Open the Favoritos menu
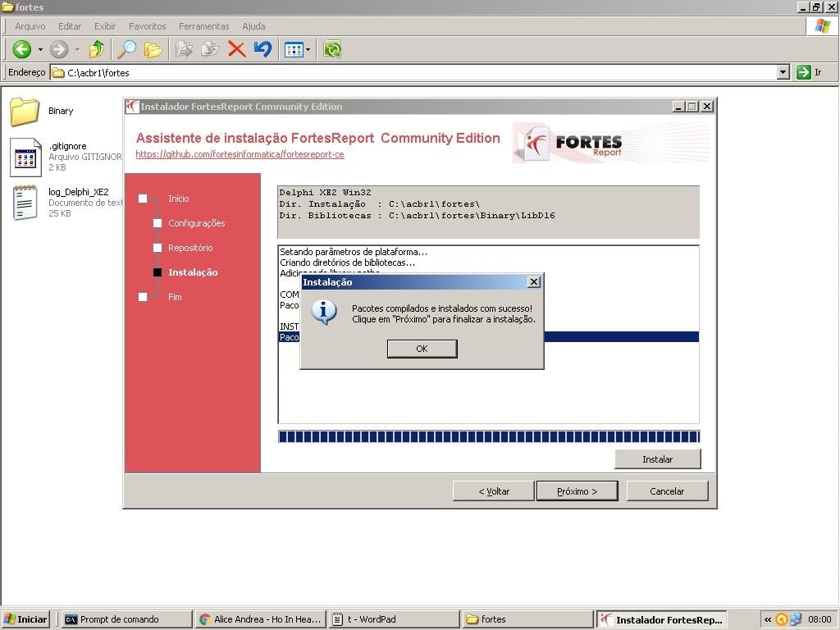The height and width of the screenshot is (630, 840). (148, 26)
